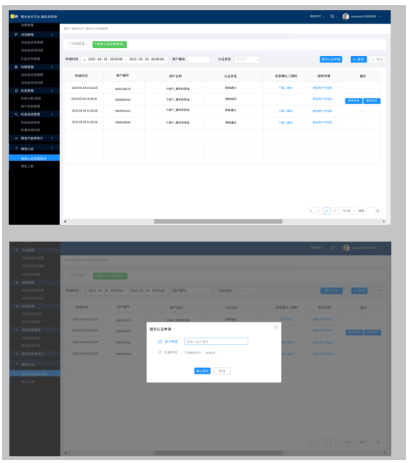Click the blue search button with magnifier icon
Viewport: 410px width, 463px height.
pyautogui.click(x=359, y=59)
